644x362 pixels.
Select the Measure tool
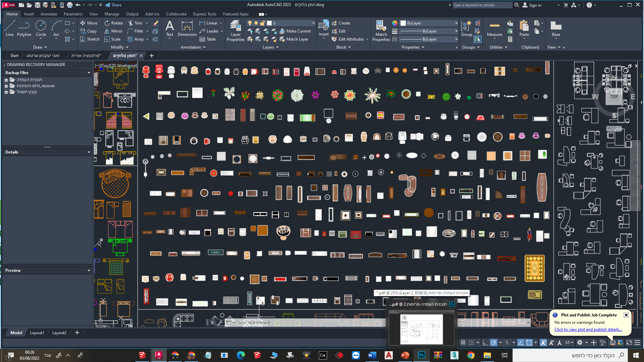coord(494,30)
